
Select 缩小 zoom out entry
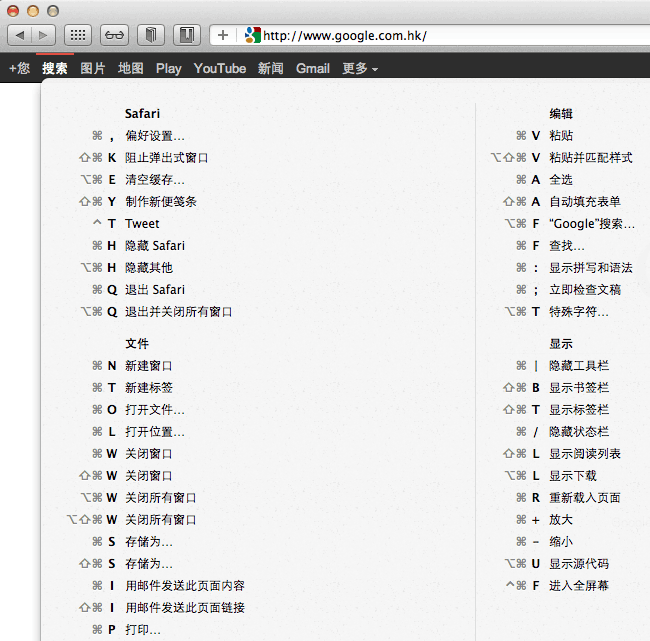(x=561, y=541)
